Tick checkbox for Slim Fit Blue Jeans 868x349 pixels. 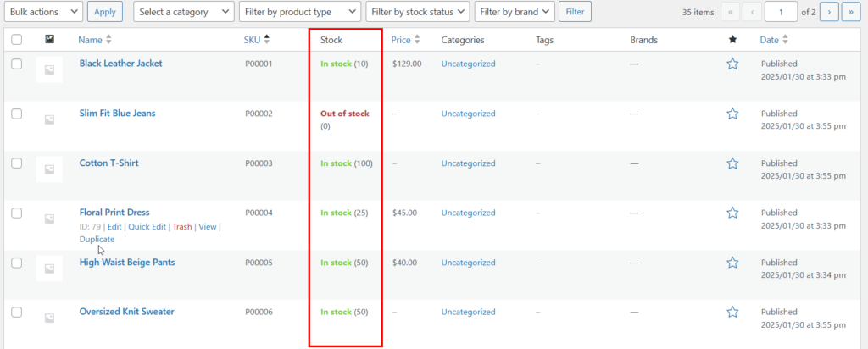(17, 114)
